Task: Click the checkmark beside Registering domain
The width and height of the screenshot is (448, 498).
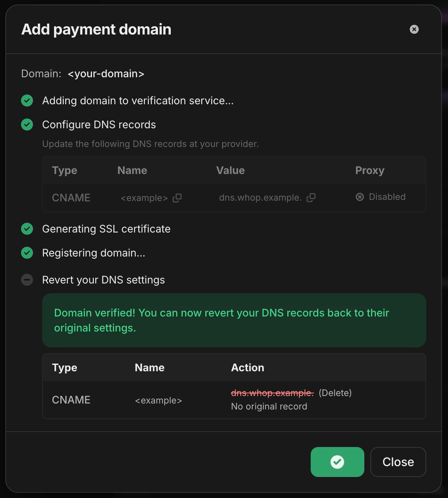Action: coord(27,253)
